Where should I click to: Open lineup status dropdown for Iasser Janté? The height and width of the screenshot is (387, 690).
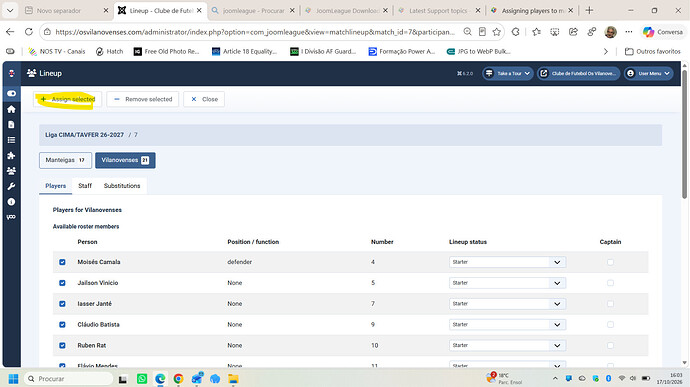507,304
